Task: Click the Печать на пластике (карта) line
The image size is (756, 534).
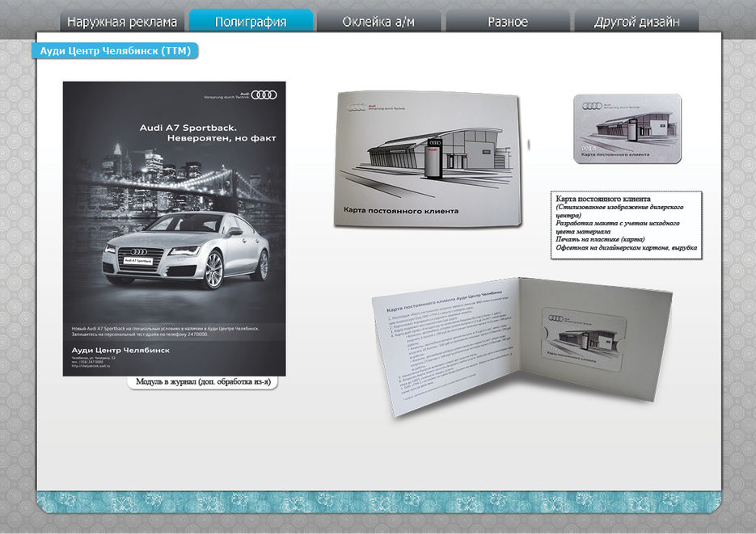Action: (600, 239)
